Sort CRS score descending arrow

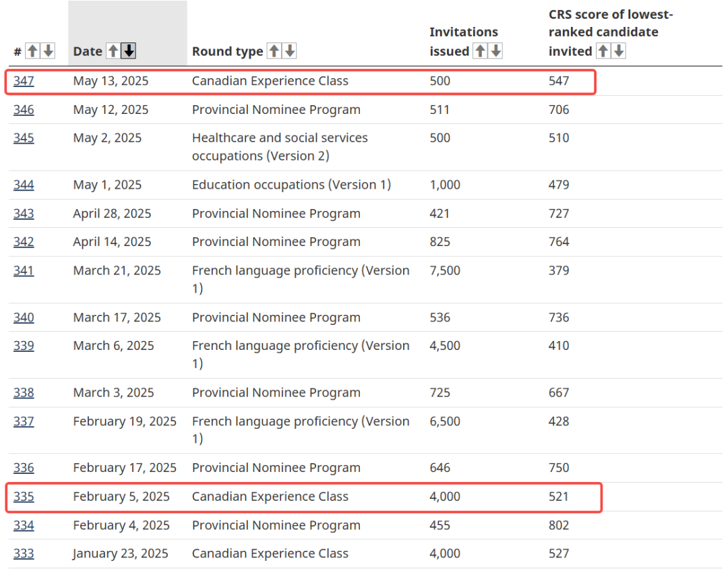(619, 51)
